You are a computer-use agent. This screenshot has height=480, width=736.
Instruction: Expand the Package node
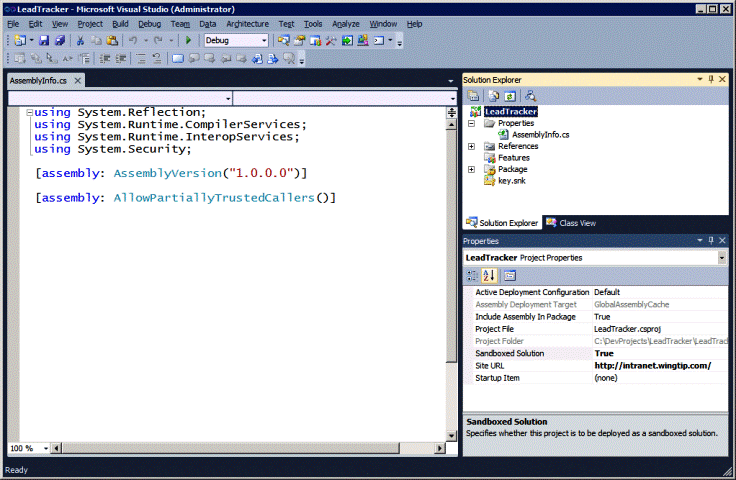[471, 170]
